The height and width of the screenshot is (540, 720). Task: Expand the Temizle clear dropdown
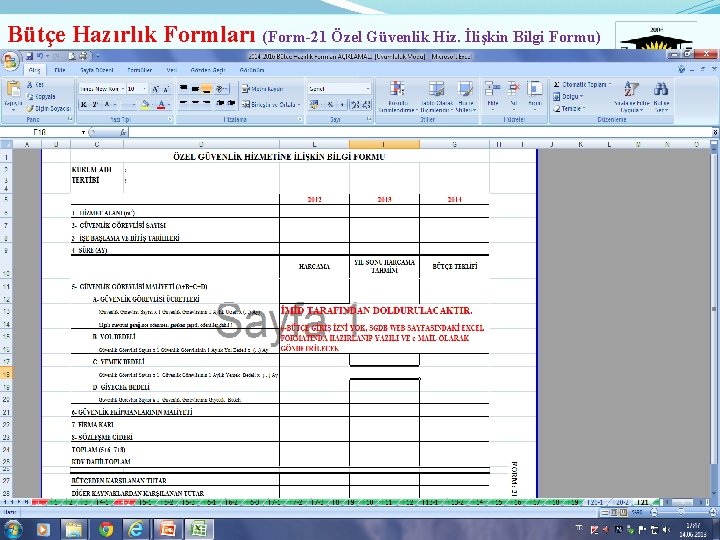584,109
